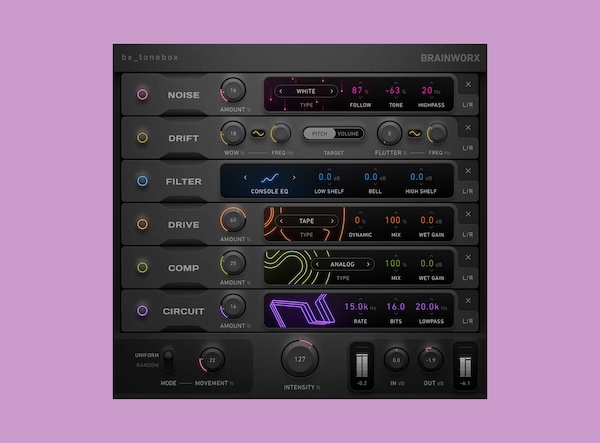Remove the Drive module with its X
This screenshot has width=600, height=443.
tap(468, 214)
